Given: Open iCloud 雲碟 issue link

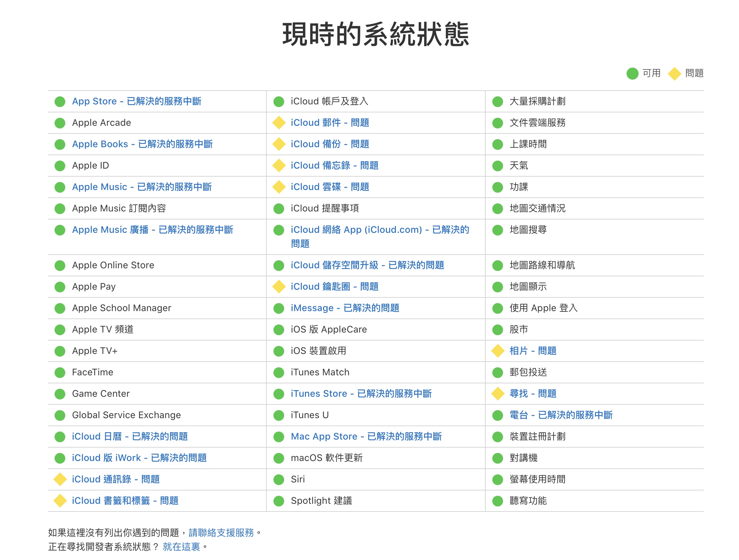Looking at the screenshot, I should (330, 187).
